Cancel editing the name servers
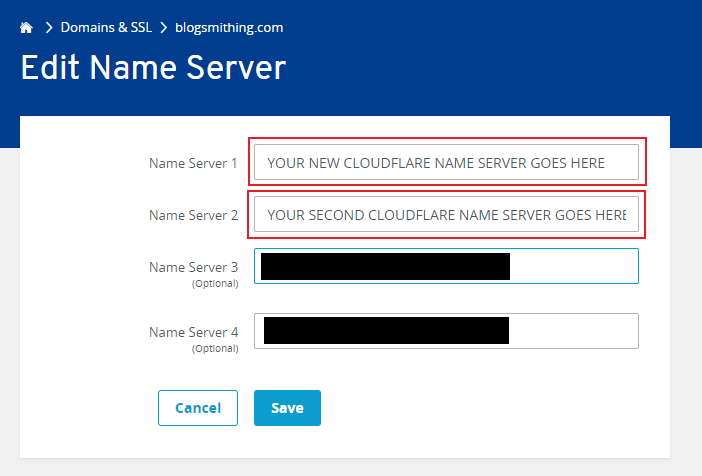 click(x=198, y=408)
